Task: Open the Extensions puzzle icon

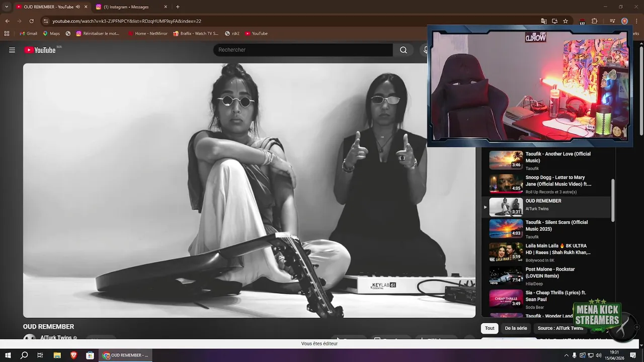Action: (594, 21)
